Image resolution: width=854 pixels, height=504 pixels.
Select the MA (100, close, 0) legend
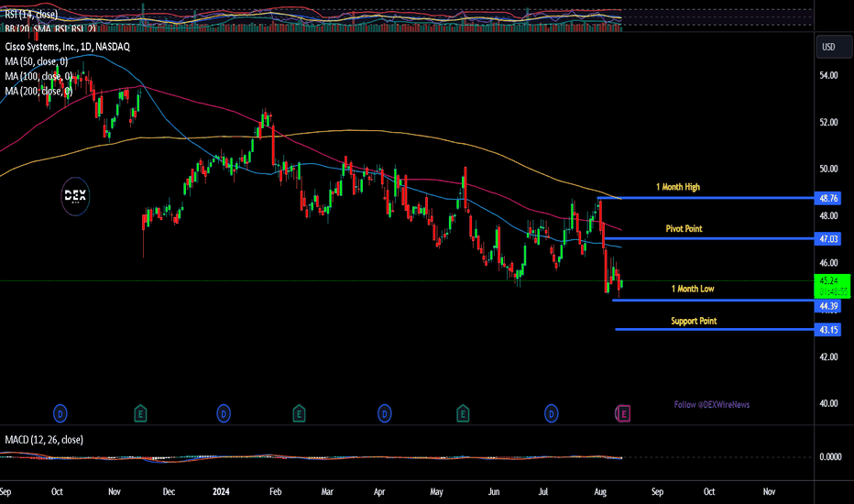click(x=38, y=76)
